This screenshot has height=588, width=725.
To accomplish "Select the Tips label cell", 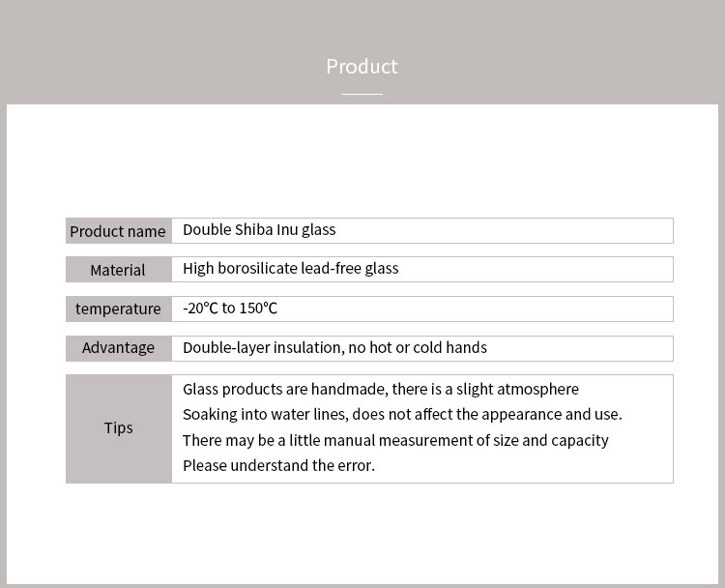I will pos(119,428).
